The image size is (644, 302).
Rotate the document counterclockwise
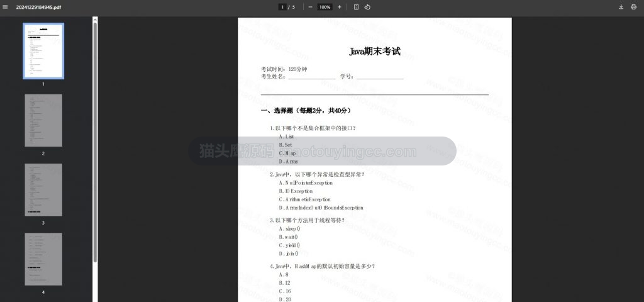pos(367,7)
